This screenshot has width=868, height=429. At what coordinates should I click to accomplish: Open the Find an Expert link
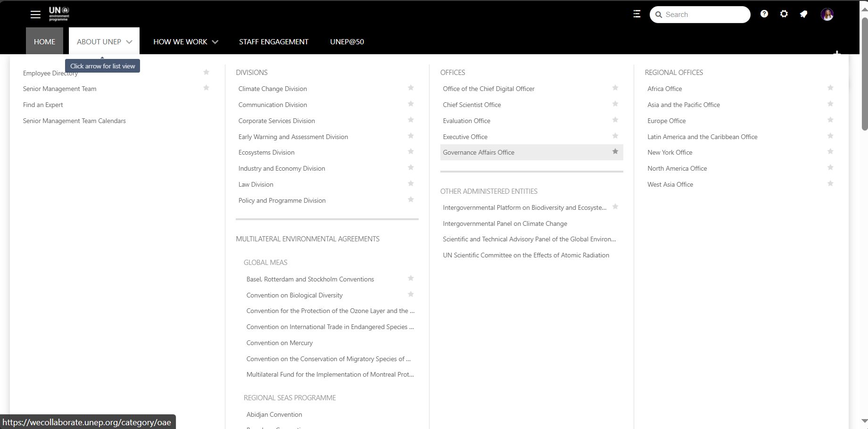(x=43, y=105)
